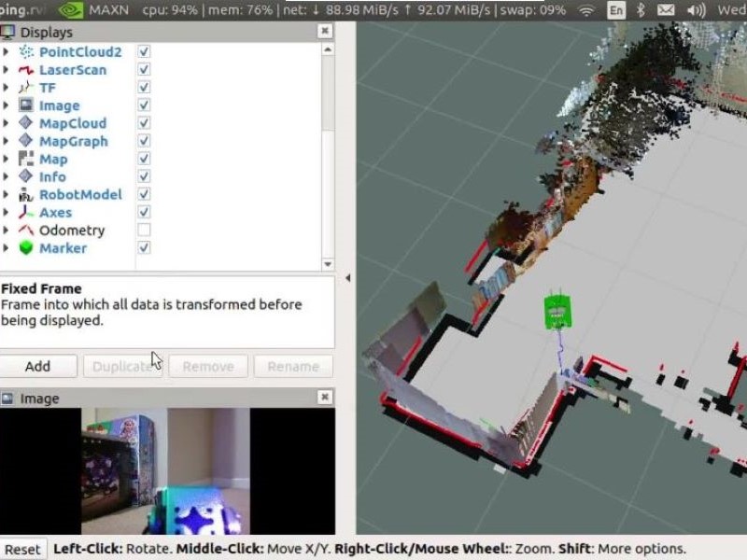Click the PointCloud2 display icon
The image size is (747, 560).
coord(26,52)
